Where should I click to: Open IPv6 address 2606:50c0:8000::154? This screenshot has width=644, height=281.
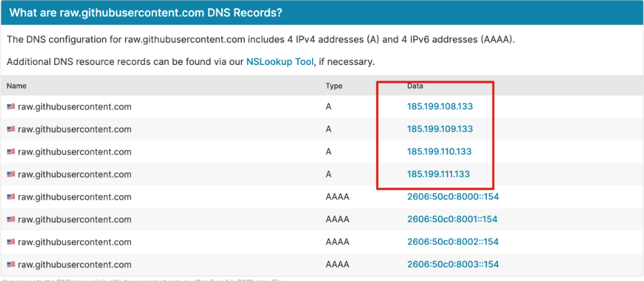(453, 197)
